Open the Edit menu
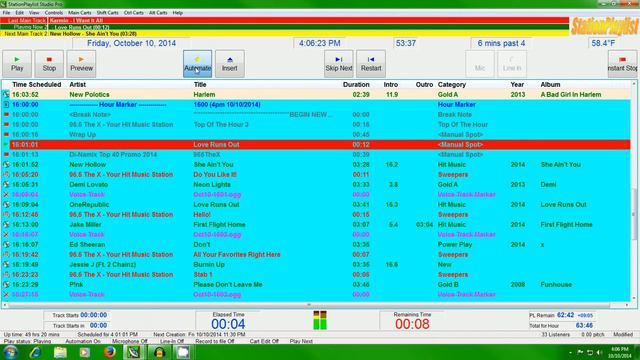Image resolution: width=640 pixels, height=360 pixels. [x=19, y=13]
